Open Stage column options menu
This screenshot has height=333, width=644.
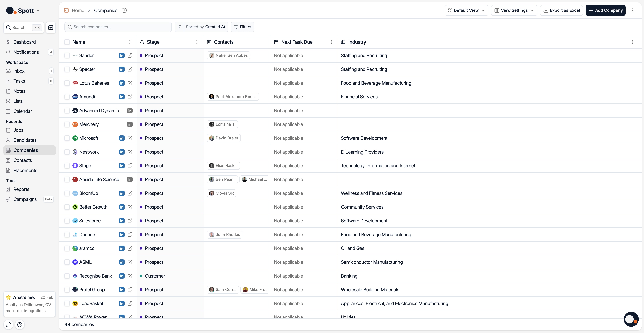pos(197,42)
